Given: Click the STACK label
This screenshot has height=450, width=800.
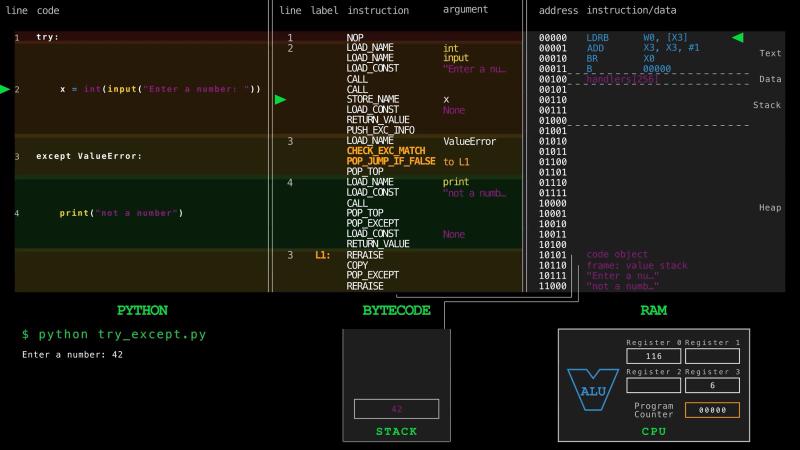Looking at the screenshot, I should tap(396, 431).
